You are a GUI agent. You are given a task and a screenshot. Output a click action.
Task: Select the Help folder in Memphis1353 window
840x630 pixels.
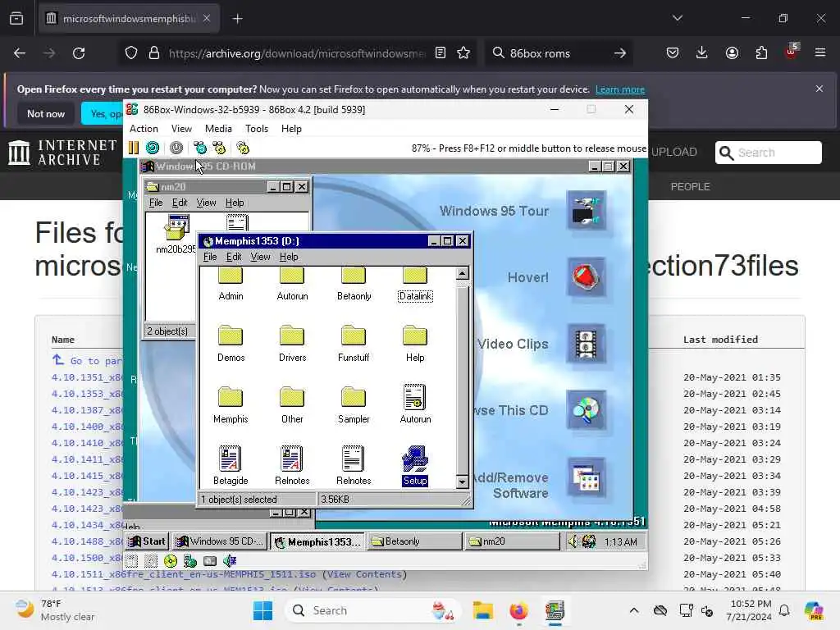[415, 344]
